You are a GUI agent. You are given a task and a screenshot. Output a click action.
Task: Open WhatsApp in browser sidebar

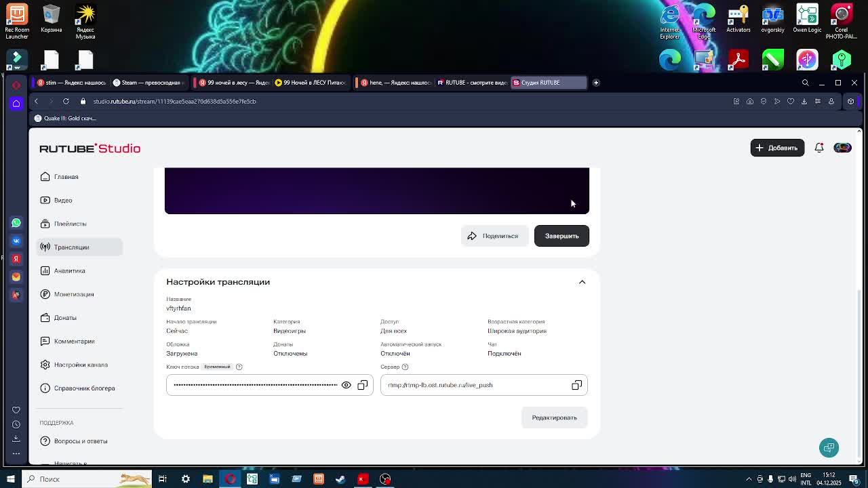pyautogui.click(x=16, y=222)
